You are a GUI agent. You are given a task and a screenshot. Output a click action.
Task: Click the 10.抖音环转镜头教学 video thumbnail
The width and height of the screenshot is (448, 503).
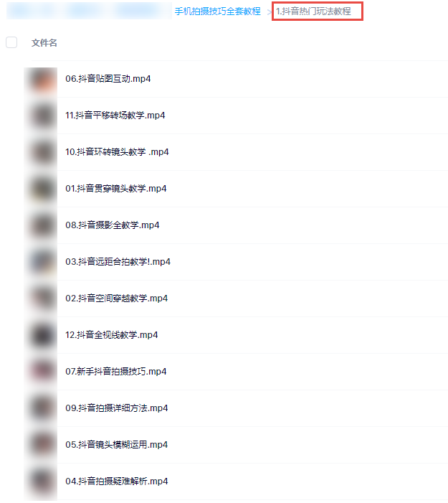pos(42,152)
